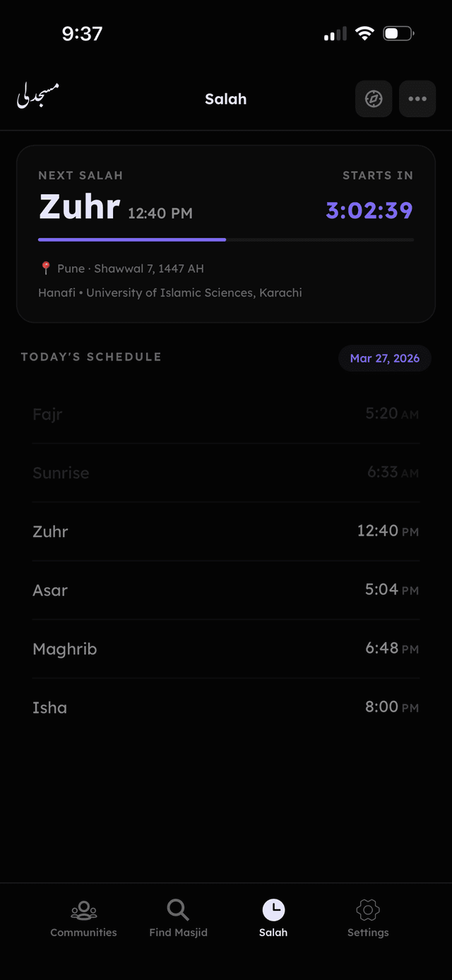Open the three-dot overflow menu
The height and width of the screenshot is (980, 452).
pyautogui.click(x=417, y=99)
